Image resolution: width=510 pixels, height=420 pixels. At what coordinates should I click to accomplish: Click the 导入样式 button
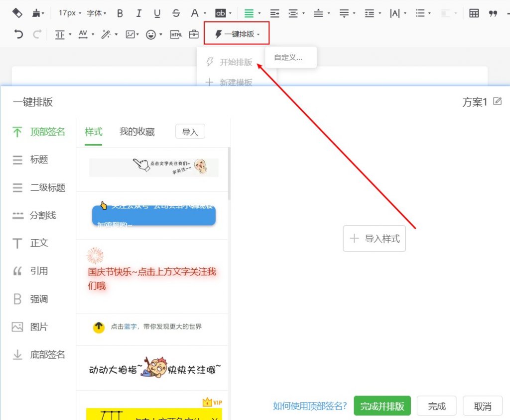point(375,238)
